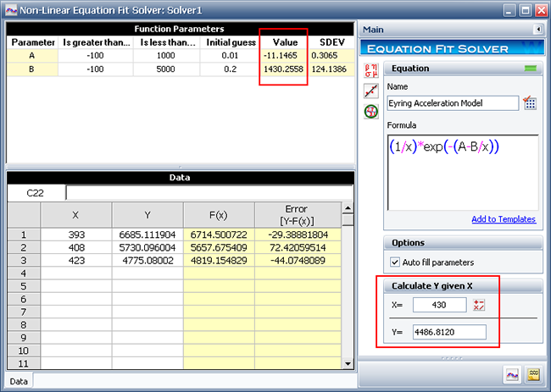Click the Initial guess cell for parameter B
Screen dimensions: 551x392
coord(231,69)
